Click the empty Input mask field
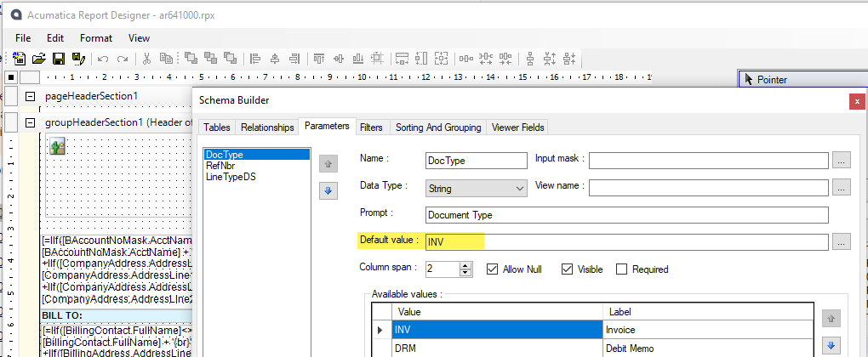This screenshot has width=868, height=357. 709,161
